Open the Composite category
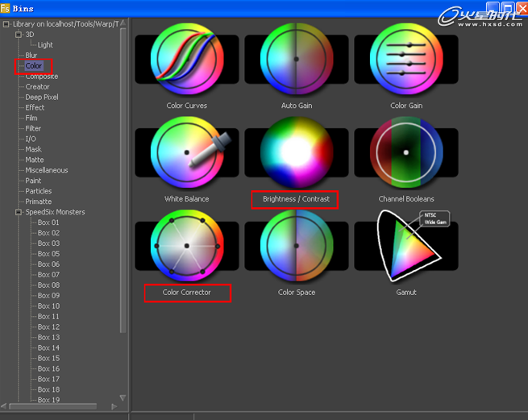Image resolution: width=528 pixels, height=420 pixels. click(42, 77)
